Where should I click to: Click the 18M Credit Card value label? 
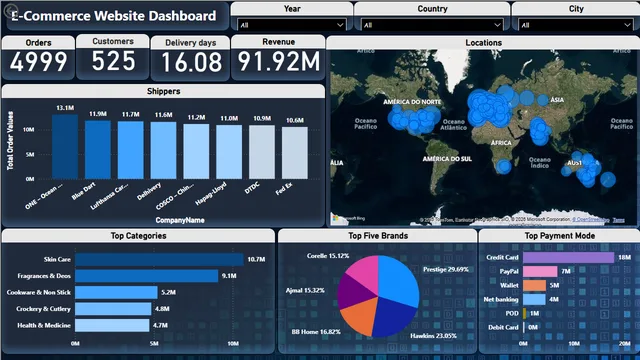pos(624,257)
